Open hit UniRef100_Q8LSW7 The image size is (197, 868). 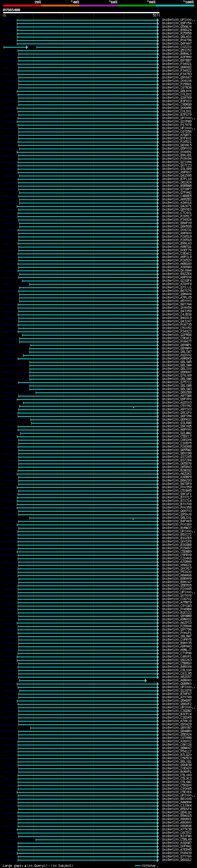176,352
